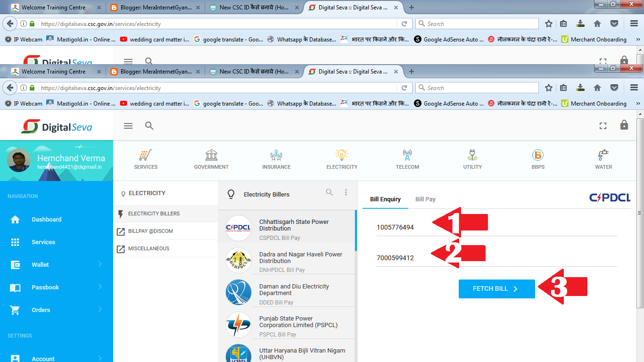Click the hemchand4421@digimail.in email text
Image resolution: width=644 pixels, height=362 pixels.
[70, 167]
